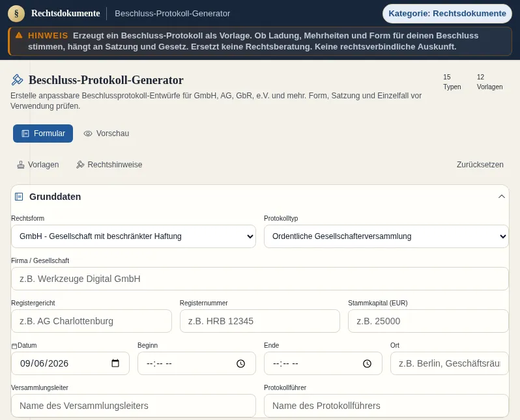Click into the Ende time field

pyautogui.click(x=323, y=363)
